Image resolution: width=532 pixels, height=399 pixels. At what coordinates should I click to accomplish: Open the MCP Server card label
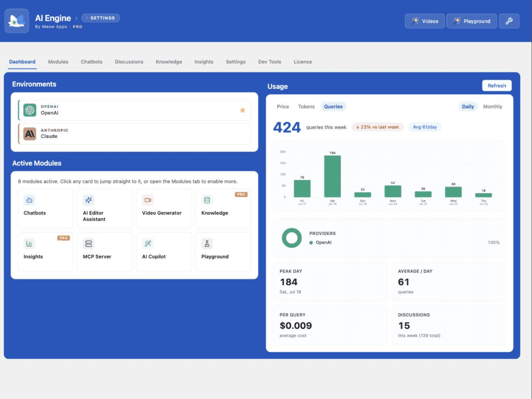click(97, 257)
